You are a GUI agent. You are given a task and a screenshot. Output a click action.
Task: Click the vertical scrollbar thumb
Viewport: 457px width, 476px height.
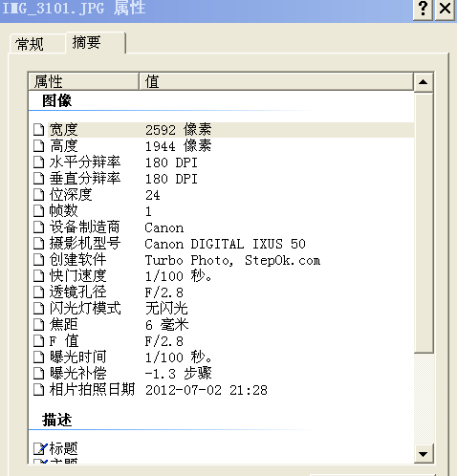click(x=424, y=223)
